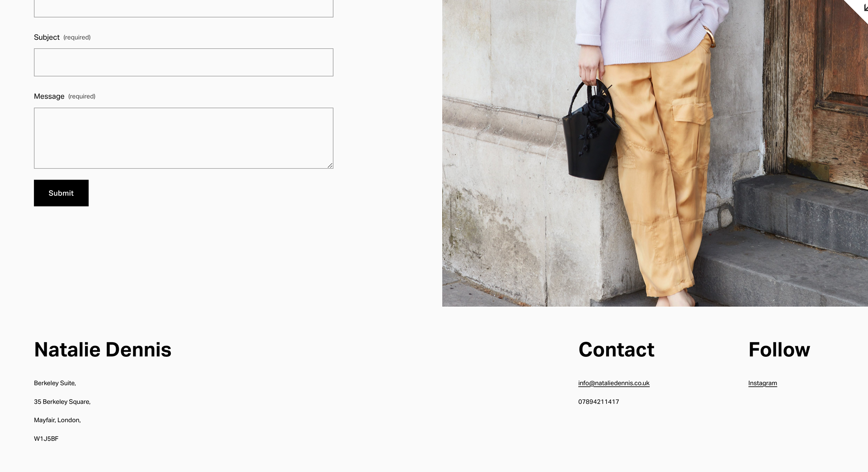
Task: Click the Berkeley Suite address line
Action: click(x=55, y=383)
